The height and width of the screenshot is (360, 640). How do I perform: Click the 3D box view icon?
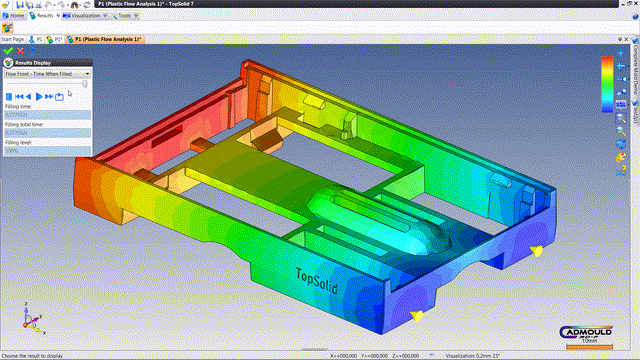pyautogui.click(x=620, y=144)
